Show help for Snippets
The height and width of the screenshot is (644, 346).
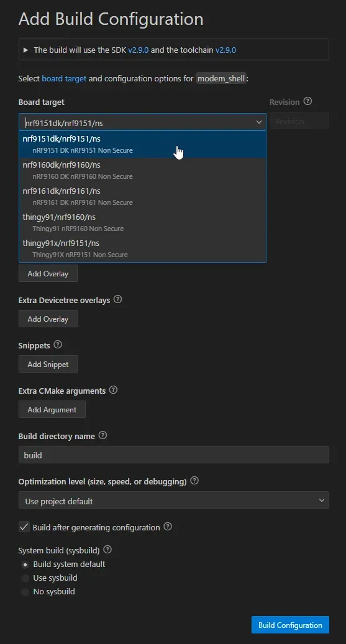click(x=58, y=345)
